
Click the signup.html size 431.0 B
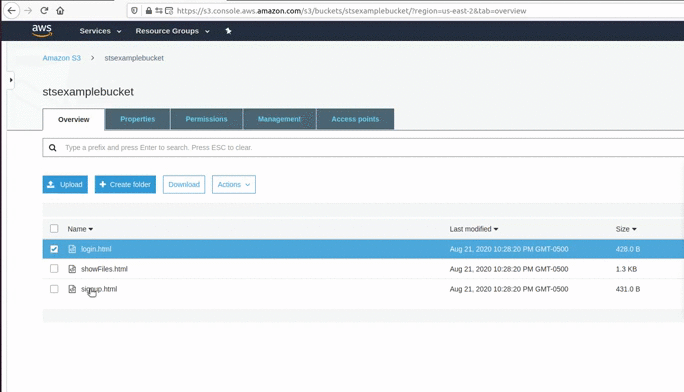point(628,289)
